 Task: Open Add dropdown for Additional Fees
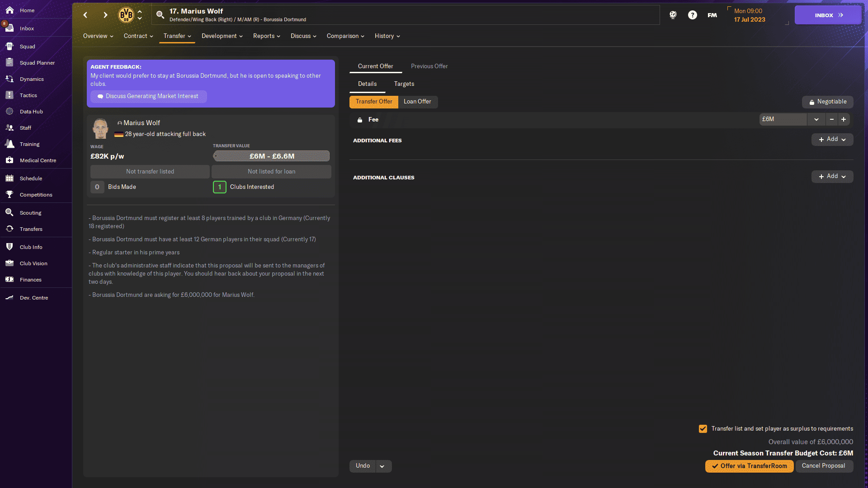(832, 139)
